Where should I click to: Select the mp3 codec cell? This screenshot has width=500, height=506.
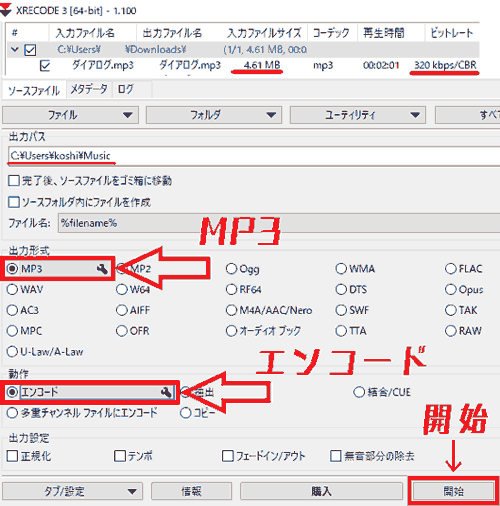323,65
